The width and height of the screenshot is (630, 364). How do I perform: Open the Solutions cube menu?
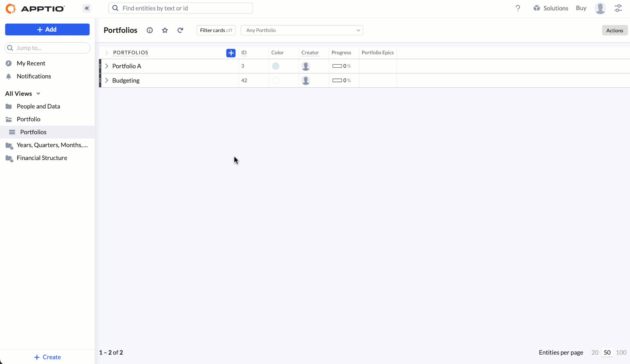[551, 8]
